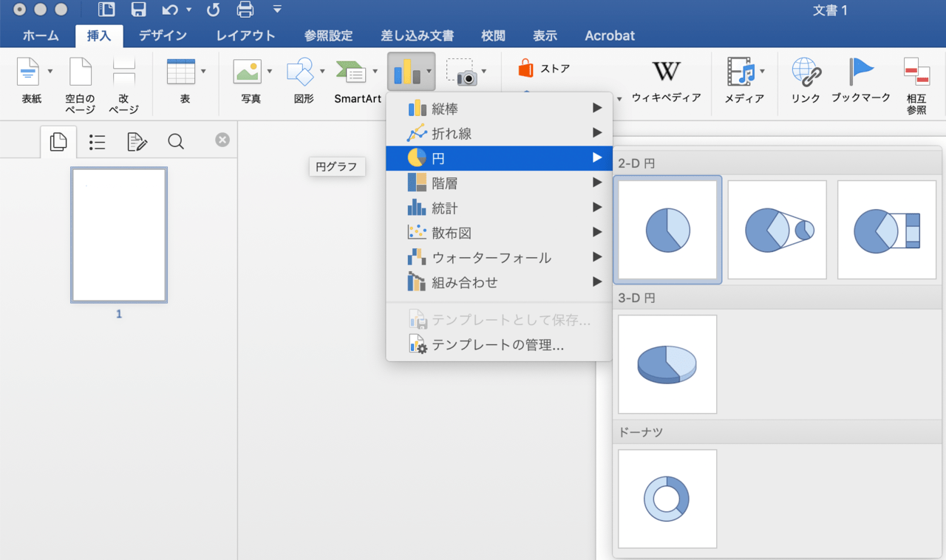Save the document with the floppy icon

pos(138,10)
